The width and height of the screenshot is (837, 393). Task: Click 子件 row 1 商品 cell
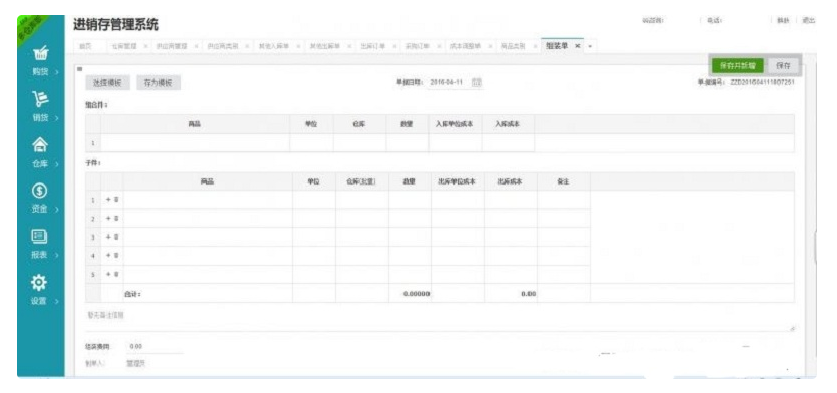pos(207,200)
